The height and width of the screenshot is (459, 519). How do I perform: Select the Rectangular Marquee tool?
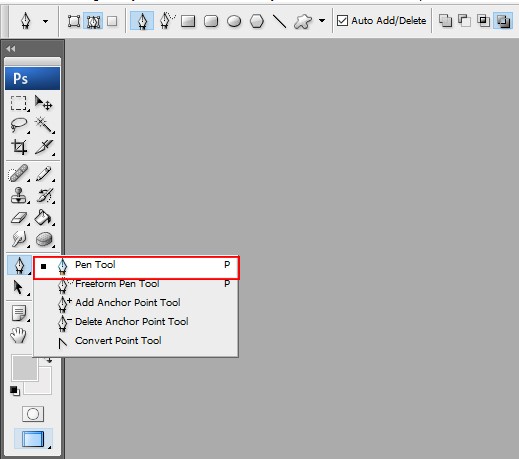(x=19, y=103)
